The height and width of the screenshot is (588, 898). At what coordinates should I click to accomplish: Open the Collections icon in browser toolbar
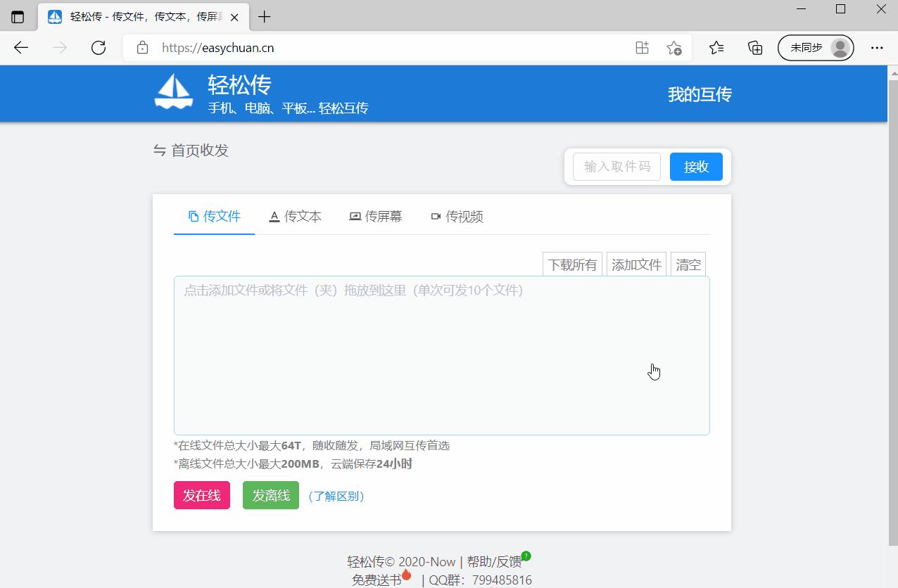754,48
